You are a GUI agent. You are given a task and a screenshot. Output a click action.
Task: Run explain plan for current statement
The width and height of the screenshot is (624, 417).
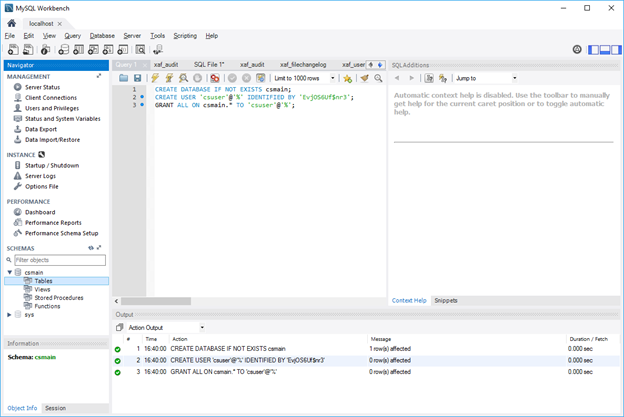click(x=183, y=78)
